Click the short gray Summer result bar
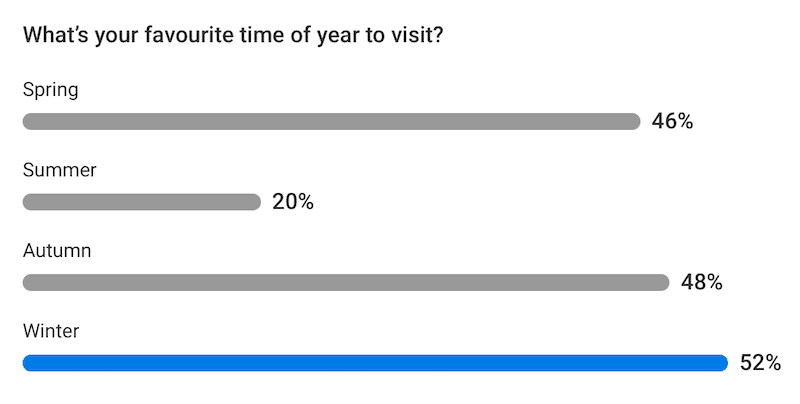 140,202
